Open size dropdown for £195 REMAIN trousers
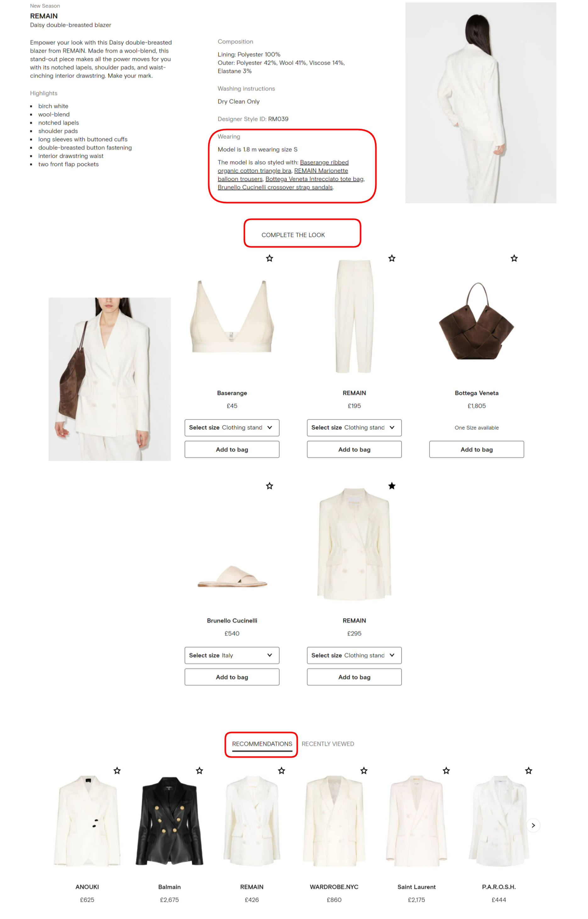This screenshot has height=919, width=588. [354, 428]
